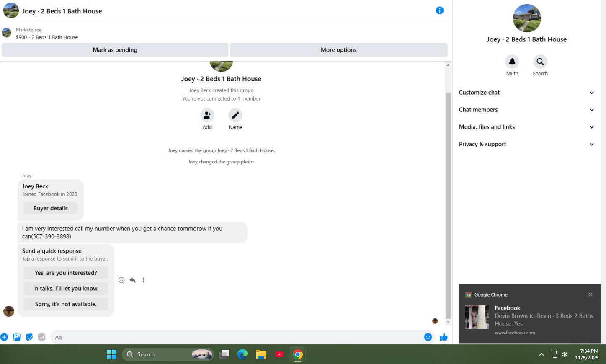Click "Joined Facebook in 2023" text
The height and width of the screenshot is (364, 606).
pyautogui.click(x=49, y=194)
